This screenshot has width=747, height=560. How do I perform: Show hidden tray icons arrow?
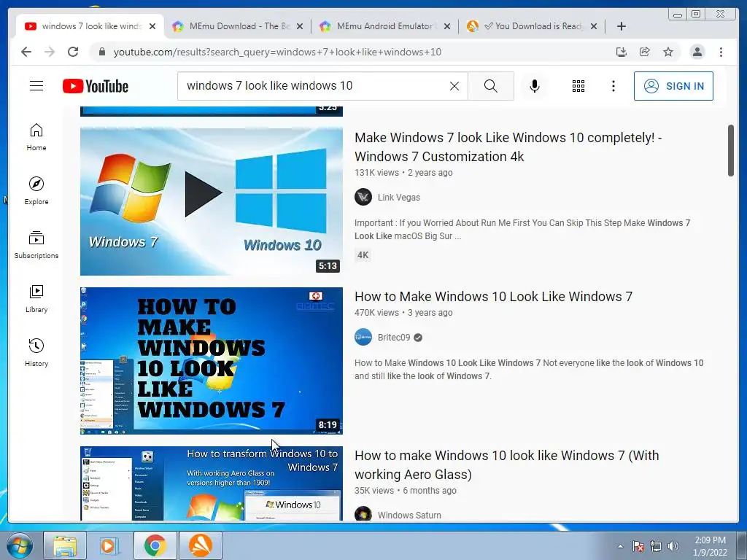620,546
